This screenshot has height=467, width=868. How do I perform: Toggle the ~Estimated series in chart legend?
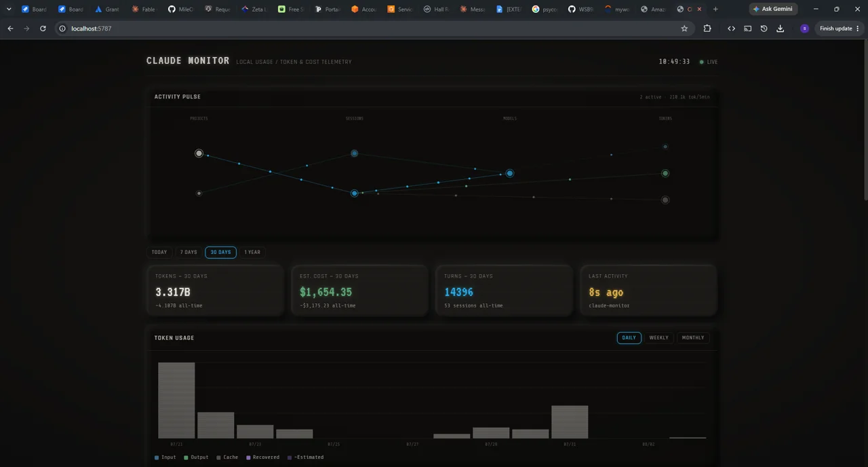pyautogui.click(x=306, y=457)
